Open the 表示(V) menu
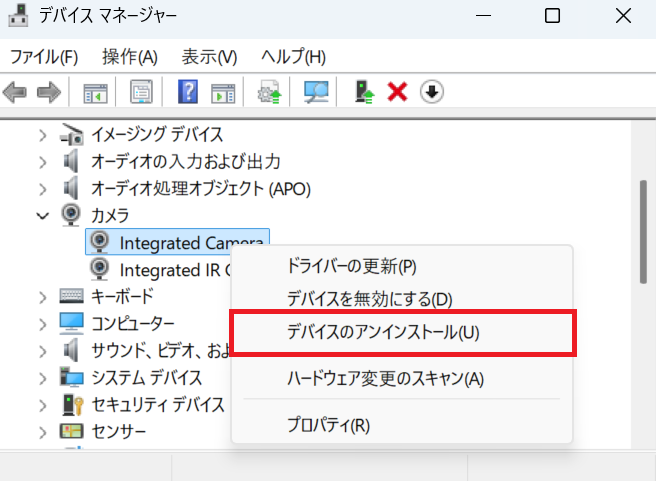The height and width of the screenshot is (481, 656). point(209,56)
